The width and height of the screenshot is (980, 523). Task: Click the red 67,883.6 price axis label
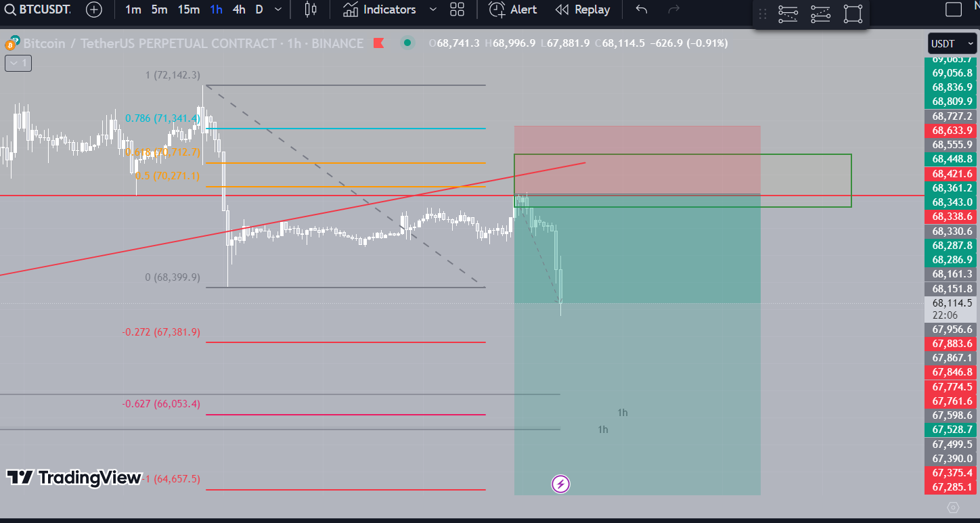point(952,344)
